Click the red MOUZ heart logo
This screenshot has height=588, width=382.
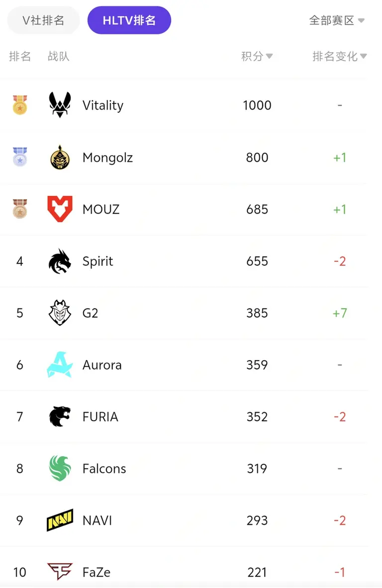point(60,209)
